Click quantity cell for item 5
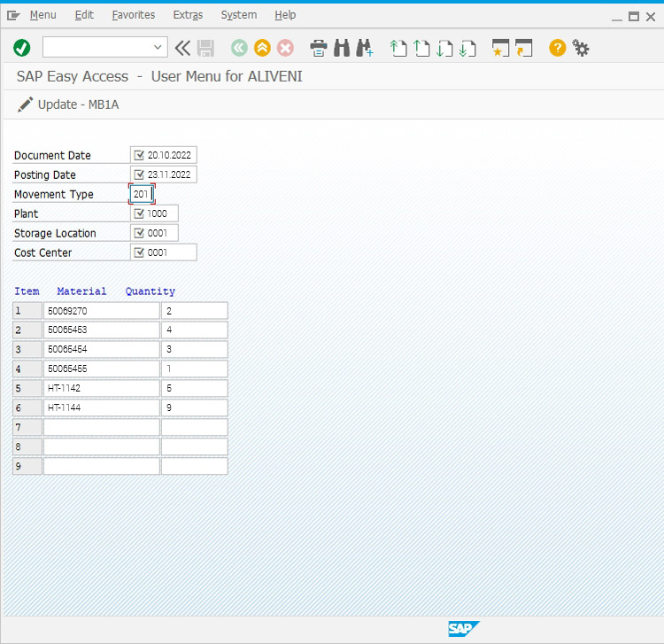The height and width of the screenshot is (644, 664). [x=195, y=388]
